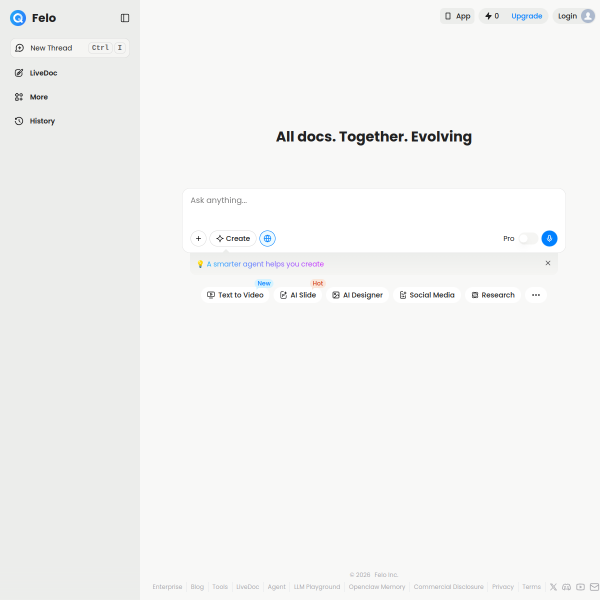
Task: Click the lightning credits counter
Action: point(492,16)
